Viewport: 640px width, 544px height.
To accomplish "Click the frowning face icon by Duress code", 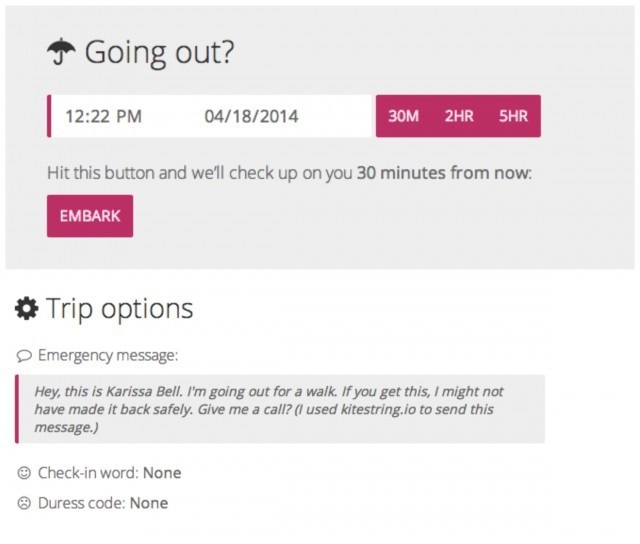I will [x=24, y=503].
